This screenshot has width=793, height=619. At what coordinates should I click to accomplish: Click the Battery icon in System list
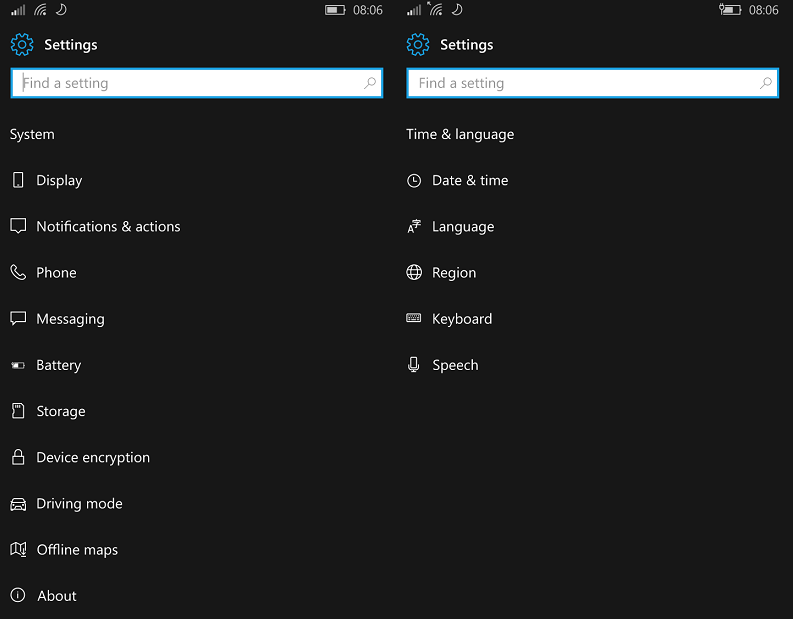pyautogui.click(x=18, y=365)
